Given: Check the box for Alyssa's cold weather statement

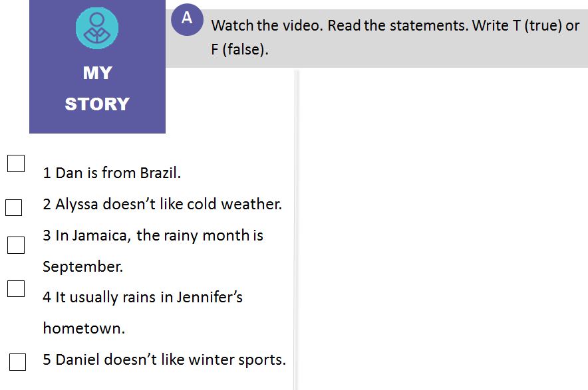Looking at the screenshot, I should tap(14, 208).
